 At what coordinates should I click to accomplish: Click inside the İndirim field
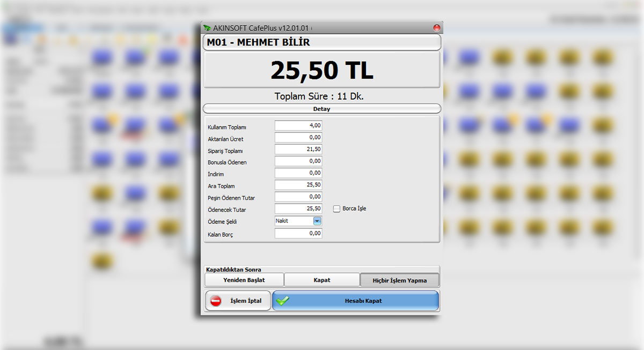pyautogui.click(x=298, y=173)
